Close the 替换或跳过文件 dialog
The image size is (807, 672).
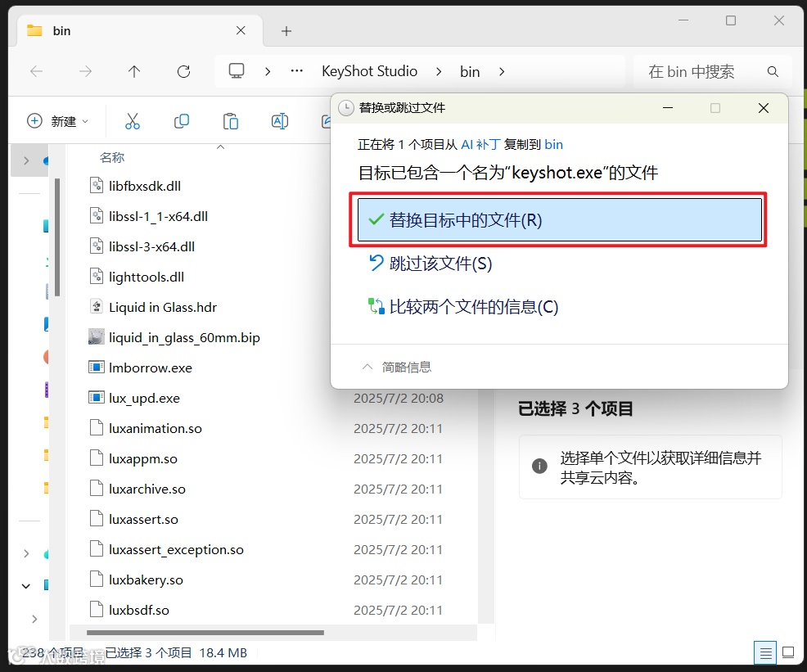(x=764, y=108)
